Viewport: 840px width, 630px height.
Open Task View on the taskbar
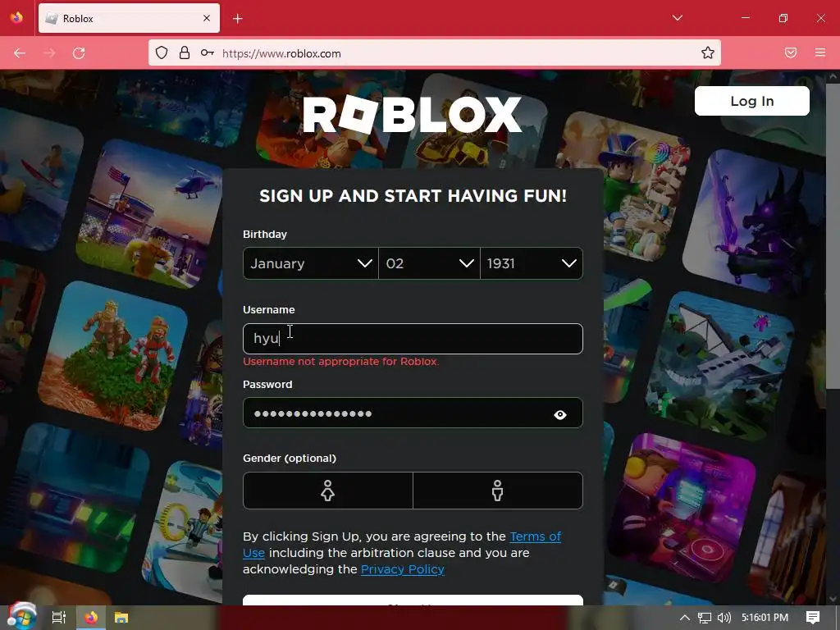click(58, 618)
